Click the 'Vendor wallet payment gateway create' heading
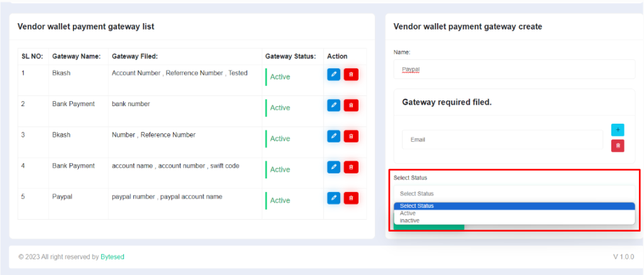The image size is (644, 275). coord(468,26)
